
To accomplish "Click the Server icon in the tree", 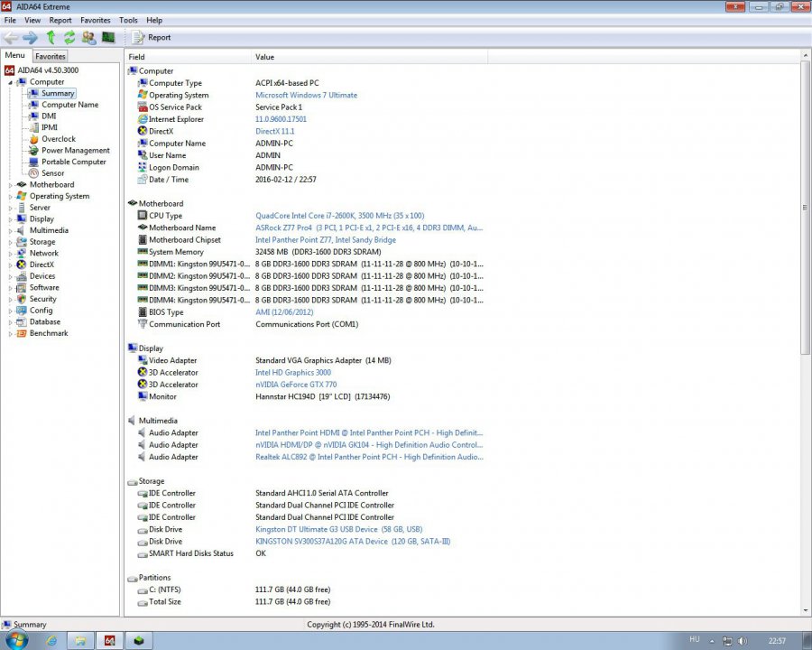I will (22, 208).
